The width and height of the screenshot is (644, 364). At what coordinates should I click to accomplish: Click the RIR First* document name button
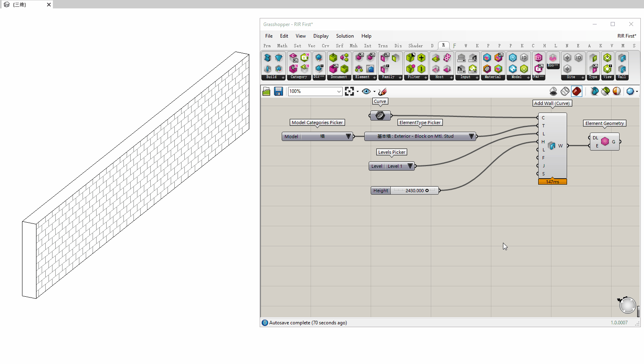[x=626, y=36]
